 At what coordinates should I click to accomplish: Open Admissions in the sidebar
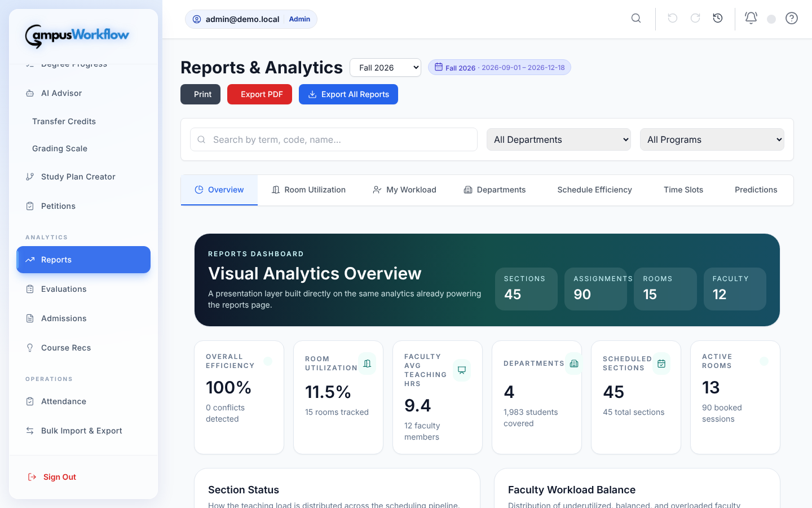[83, 318]
